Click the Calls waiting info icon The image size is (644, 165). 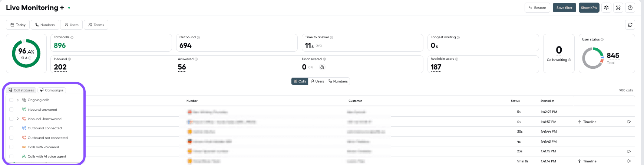click(x=569, y=60)
